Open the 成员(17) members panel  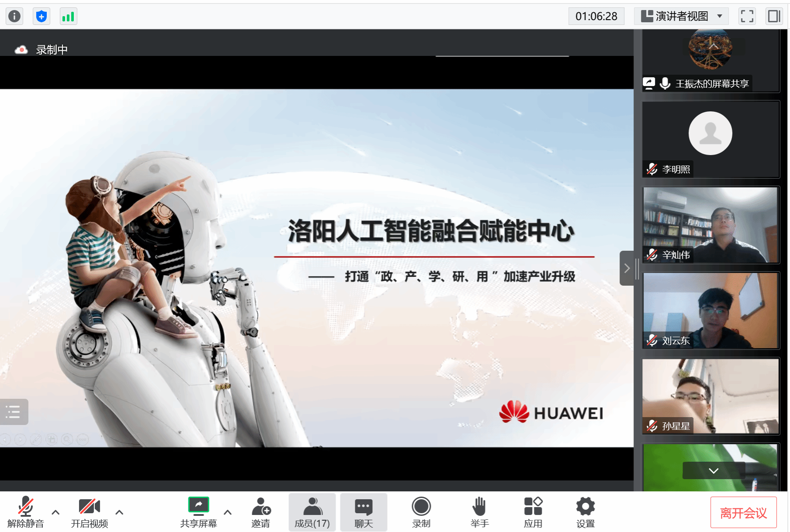pyautogui.click(x=312, y=512)
